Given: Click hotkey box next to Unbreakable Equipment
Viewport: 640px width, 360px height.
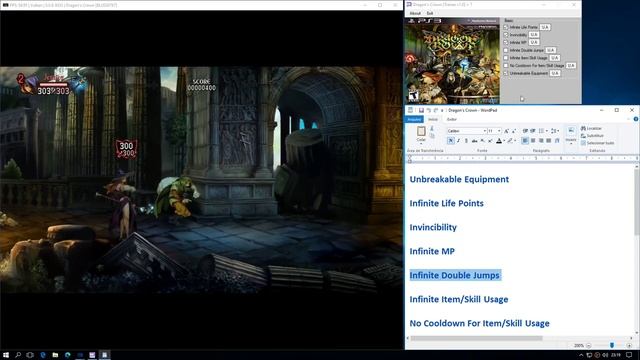Looking at the screenshot, I should [555, 73].
